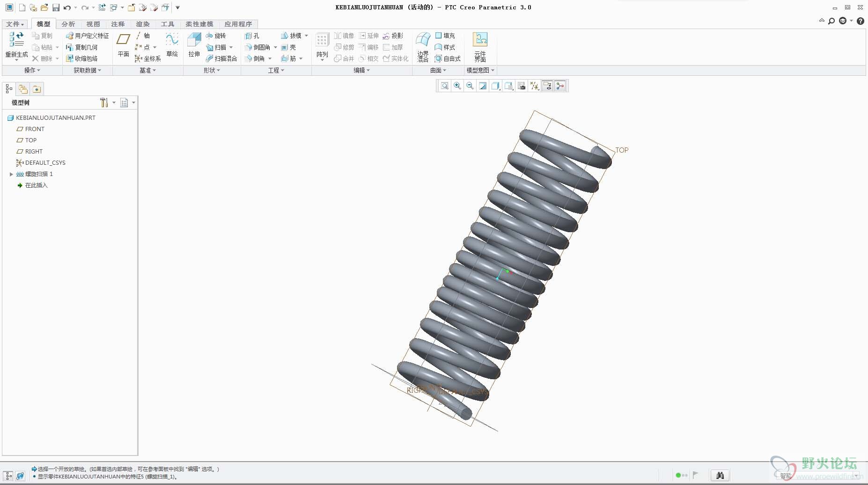Open display style dropdown in graphics toolbar
Viewport: 868px width, 485px height.
click(496, 86)
